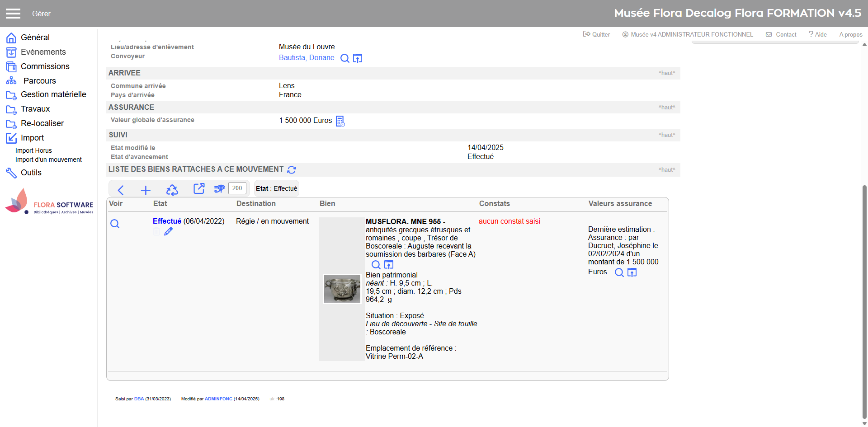This screenshot has height=427, width=868.
Task: Open the Bautista, Doriane link
Action: click(307, 58)
